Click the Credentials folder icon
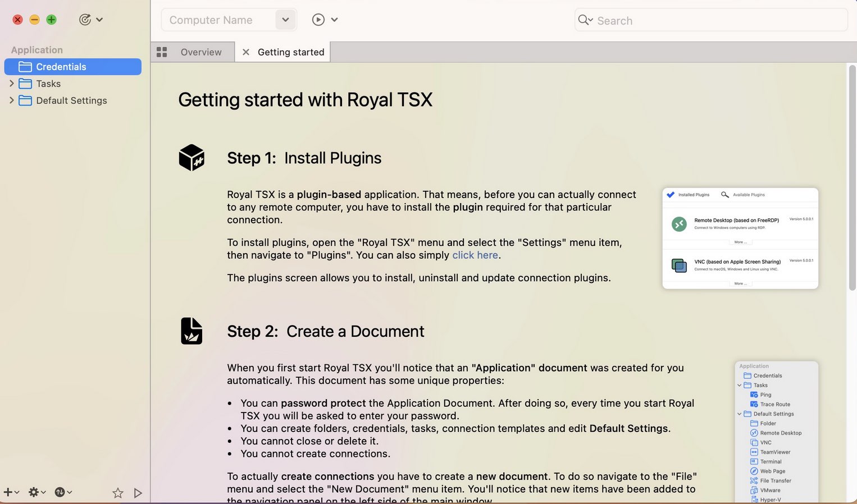The width and height of the screenshot is (857, 504). pos(25,67)
